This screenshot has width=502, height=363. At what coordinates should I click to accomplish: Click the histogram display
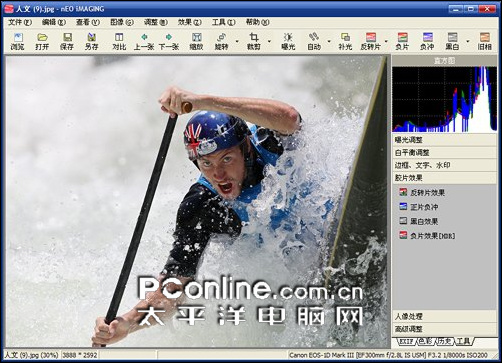[x=445, y=99]
